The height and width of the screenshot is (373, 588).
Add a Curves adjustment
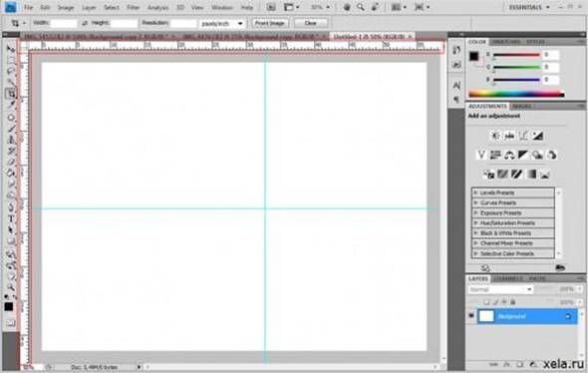click(x=523, y=136)
